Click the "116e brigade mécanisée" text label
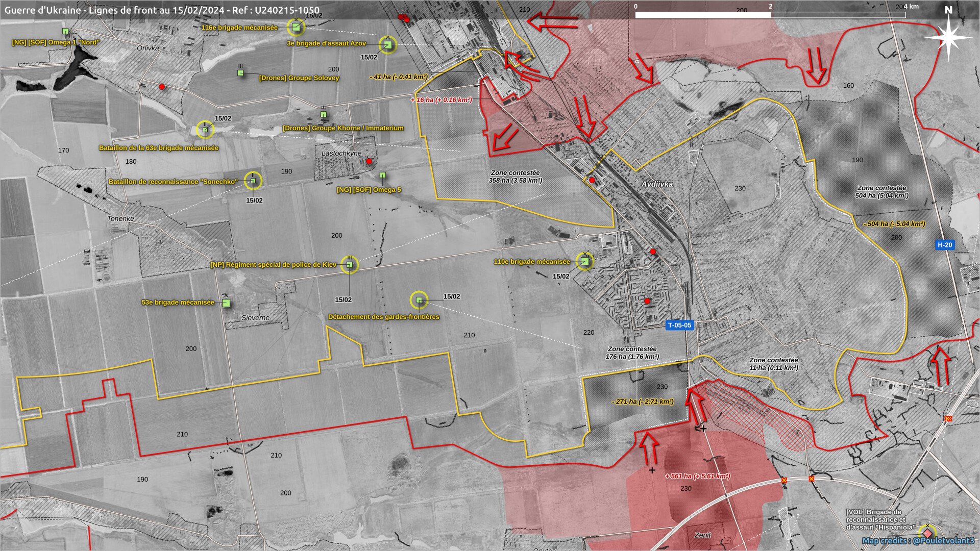The image size is (980, 551). pyautogui.click(x=239, y=28)
